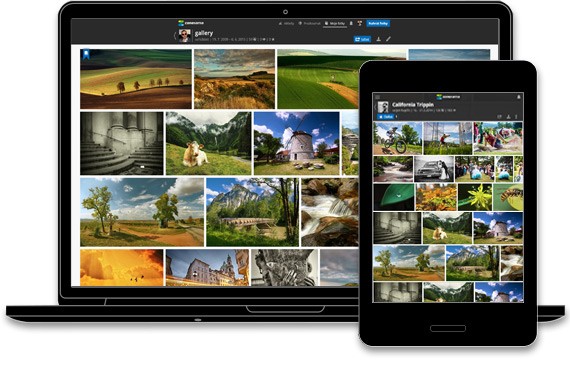The image size is (570, 367).
Task: Click the back chevron on tablet album
Action: coord(375,107)
